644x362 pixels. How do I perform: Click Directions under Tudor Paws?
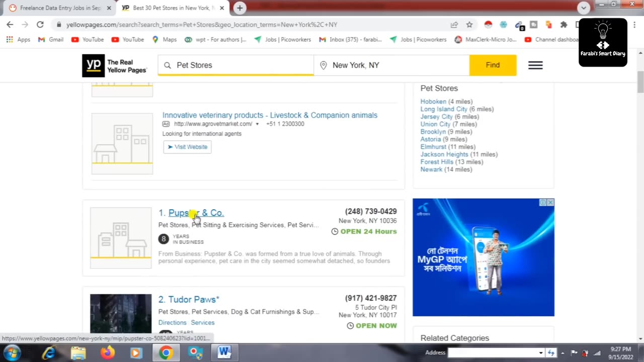tap(172, 323)
